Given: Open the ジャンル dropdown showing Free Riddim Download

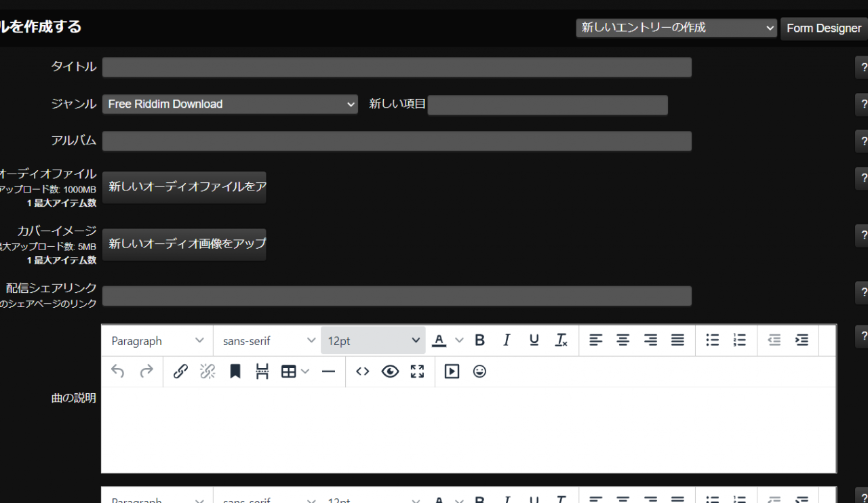Looking at the screenshot, I should click(230, 104).
